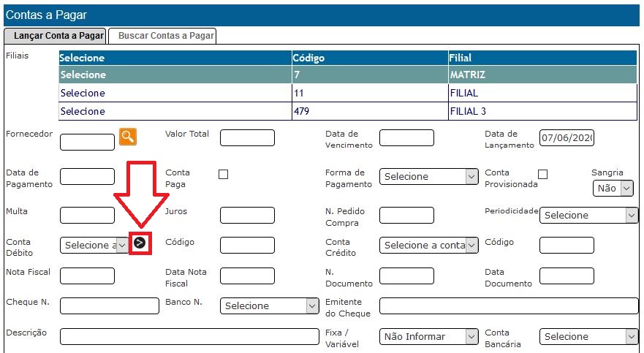Switch to Lançar Conta a Pagar tab
The height and width of the screenshot is (353, 644).
pos(55,36)
